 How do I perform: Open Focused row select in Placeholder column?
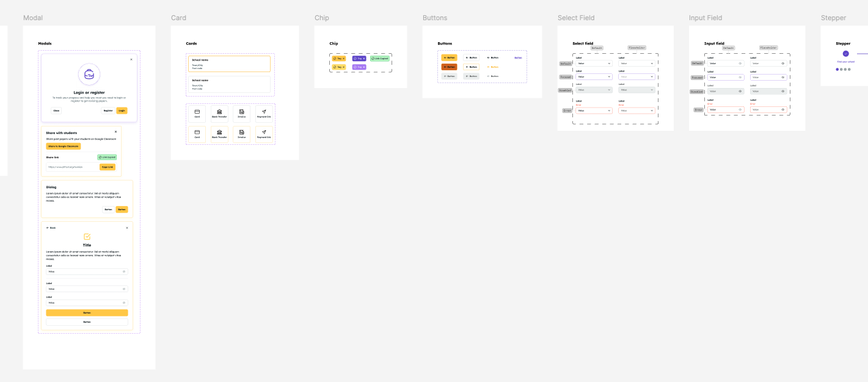click(x=636, y=77)
